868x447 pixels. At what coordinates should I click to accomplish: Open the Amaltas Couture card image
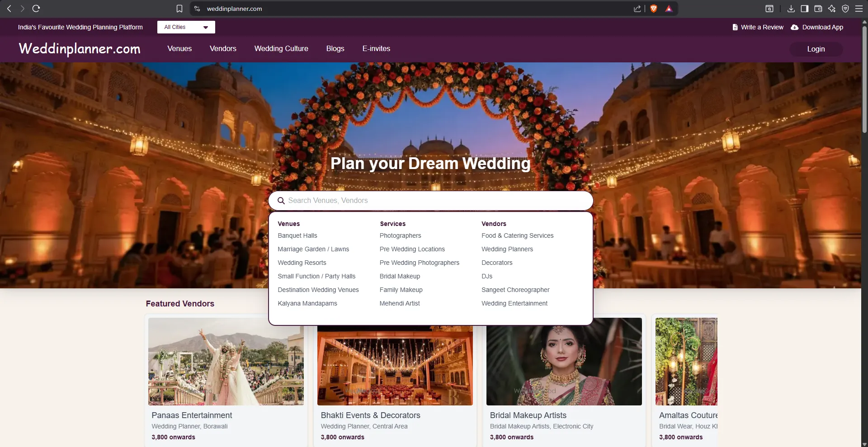686,362
